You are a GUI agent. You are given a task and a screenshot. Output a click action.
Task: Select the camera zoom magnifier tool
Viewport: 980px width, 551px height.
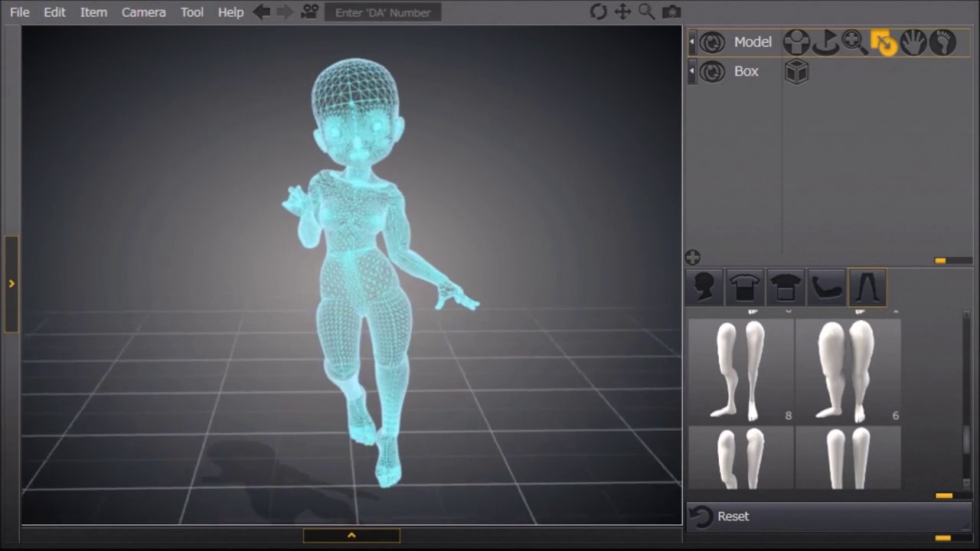point(647,11)
